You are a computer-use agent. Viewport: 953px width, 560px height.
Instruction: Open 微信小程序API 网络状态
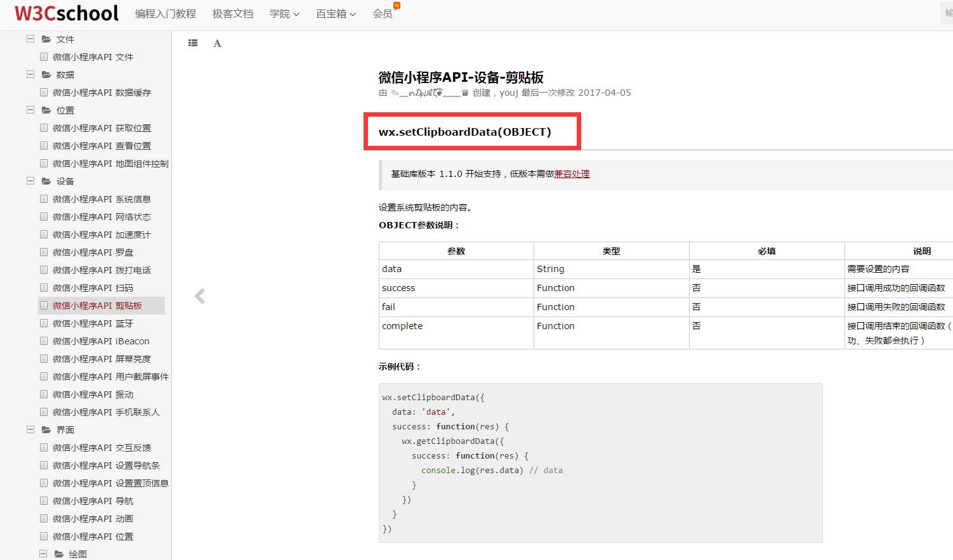[x=102, y=217]
